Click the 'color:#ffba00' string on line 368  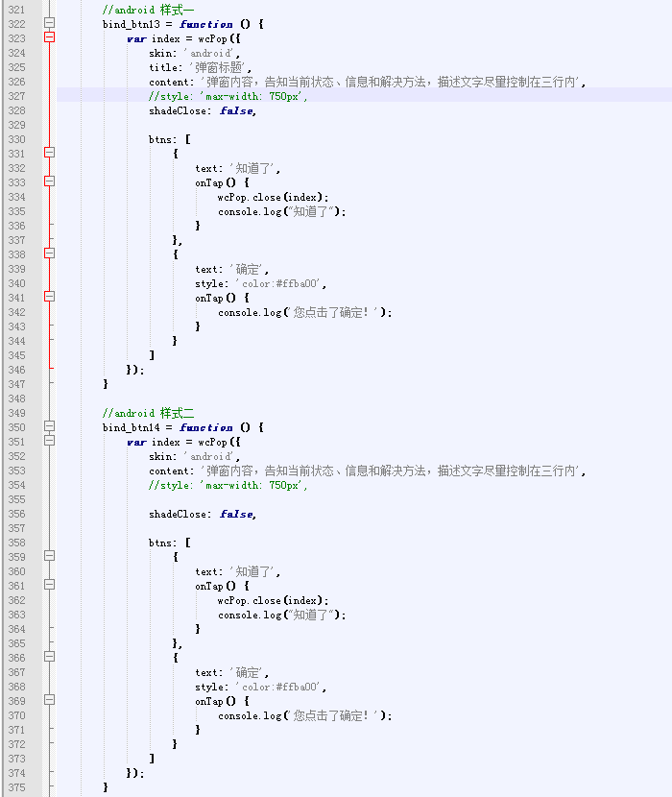point(279,687)
